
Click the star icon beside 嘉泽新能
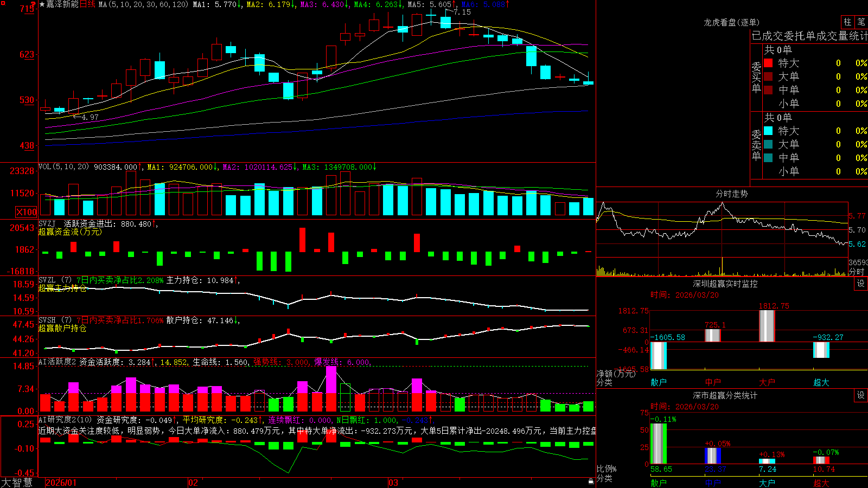click(x=42, y=4)
